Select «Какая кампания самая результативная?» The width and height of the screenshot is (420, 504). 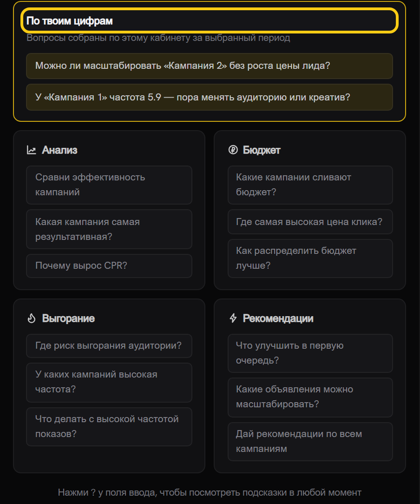109,229
